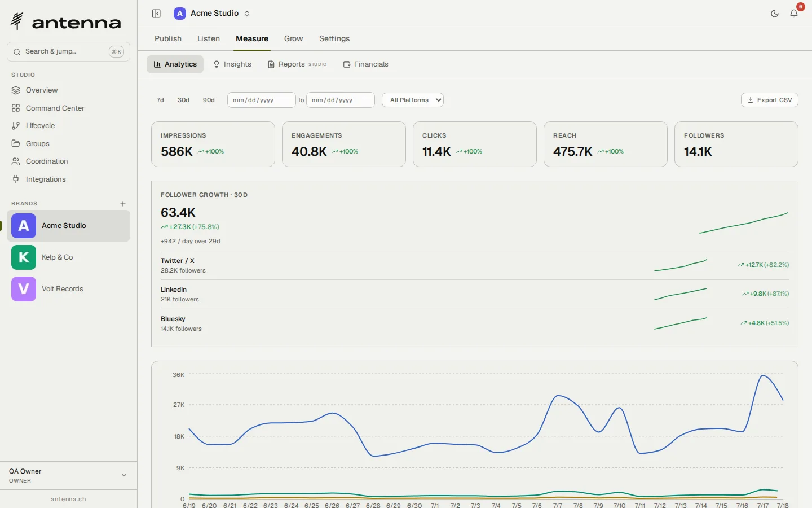
Task: Collapse the sidebar panel icon
Action: click(x=156, y=14)
